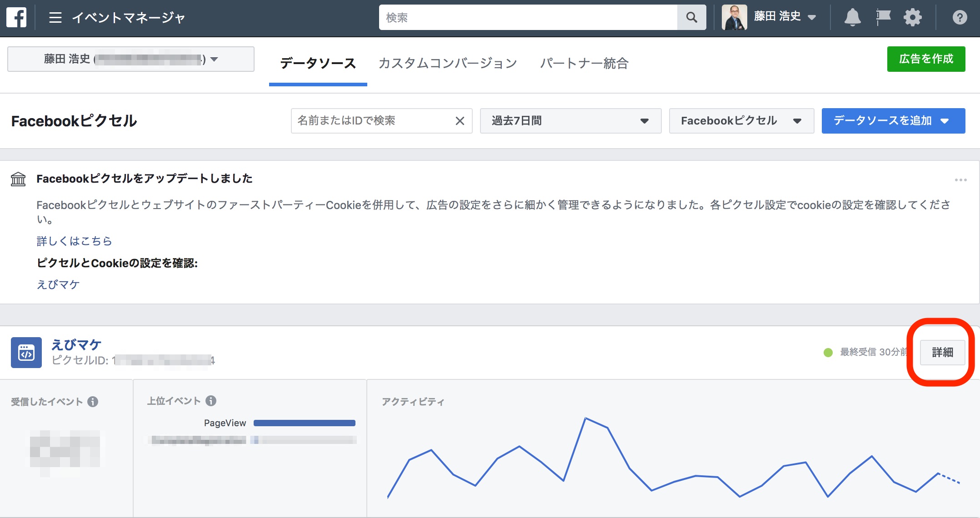The width and height of the screenshot is (980, 518).
Task: Show info for 受信したイベント
Action: click(93, 402)
